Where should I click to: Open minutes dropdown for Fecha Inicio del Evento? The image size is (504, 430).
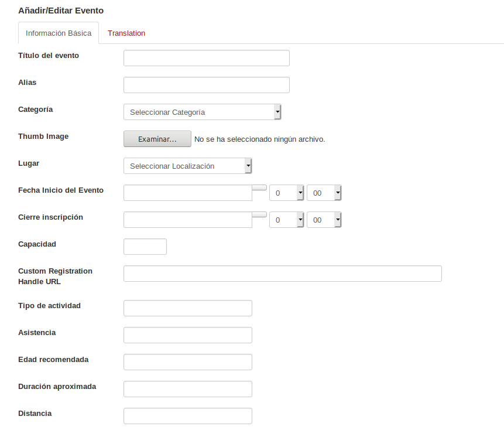coord(324,193)
